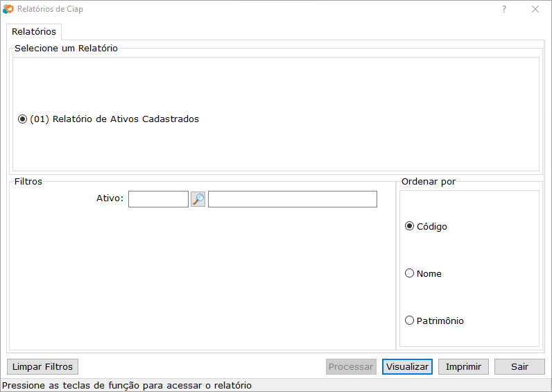Click the magnifier search icon beside Ativo
This screenshot has width=552, height=392.
(198, 199)
